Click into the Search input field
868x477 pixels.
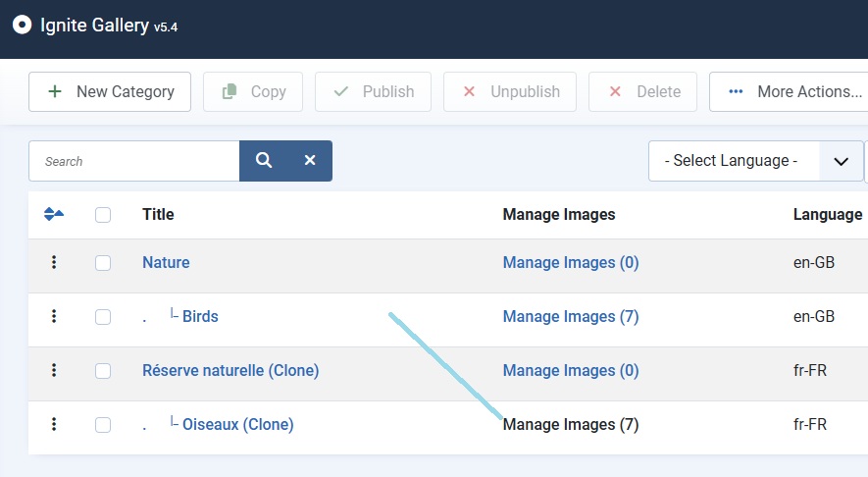point(134,161)
